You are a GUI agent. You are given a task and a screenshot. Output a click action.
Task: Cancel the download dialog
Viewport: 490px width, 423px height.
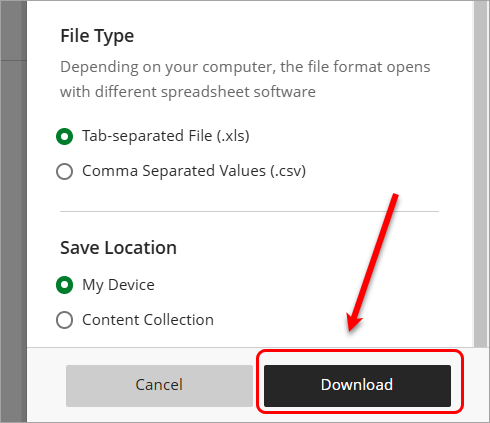tap(159, 386)
